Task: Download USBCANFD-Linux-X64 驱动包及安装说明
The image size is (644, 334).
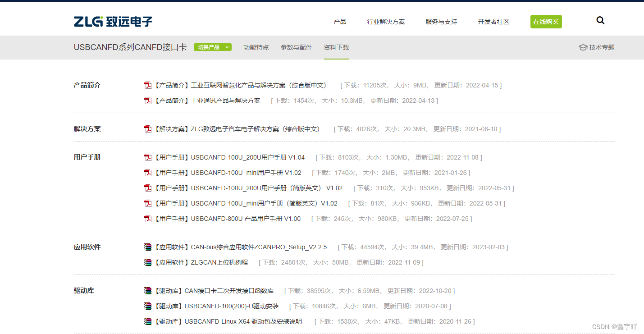Action: pos(228,321)
